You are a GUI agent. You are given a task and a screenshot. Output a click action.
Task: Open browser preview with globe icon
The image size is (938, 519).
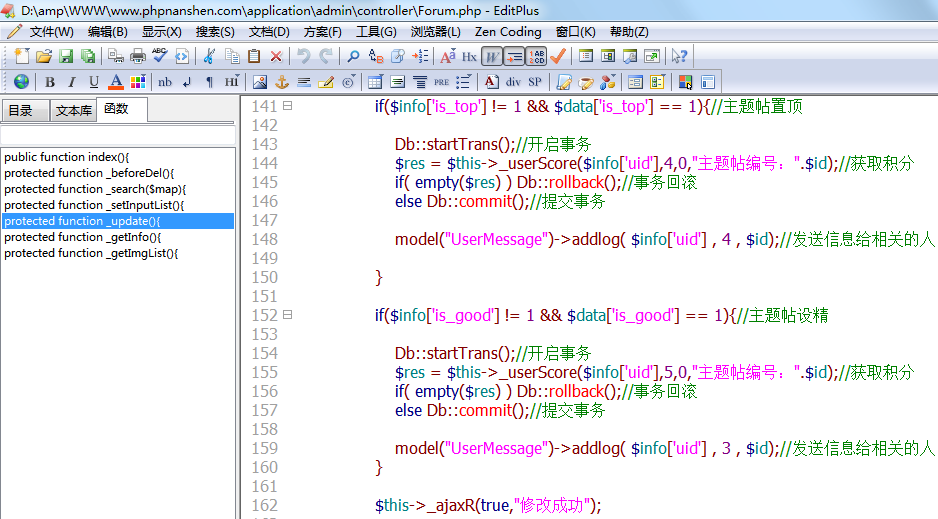pyautogui.click(x=22, y=82)
